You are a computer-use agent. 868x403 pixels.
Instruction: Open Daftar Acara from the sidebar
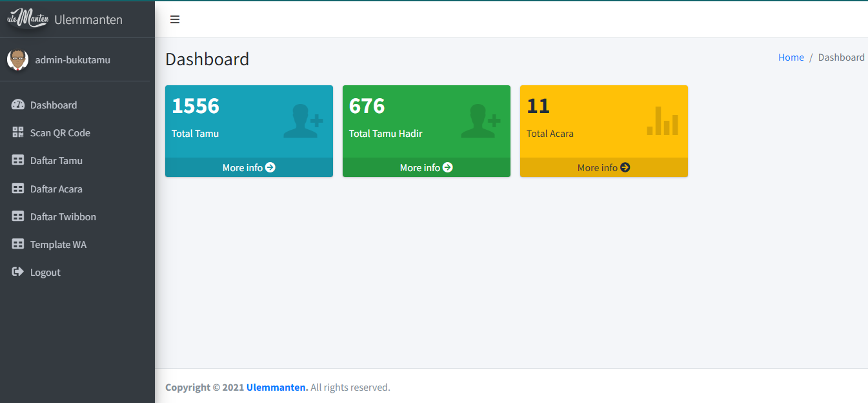56,189
